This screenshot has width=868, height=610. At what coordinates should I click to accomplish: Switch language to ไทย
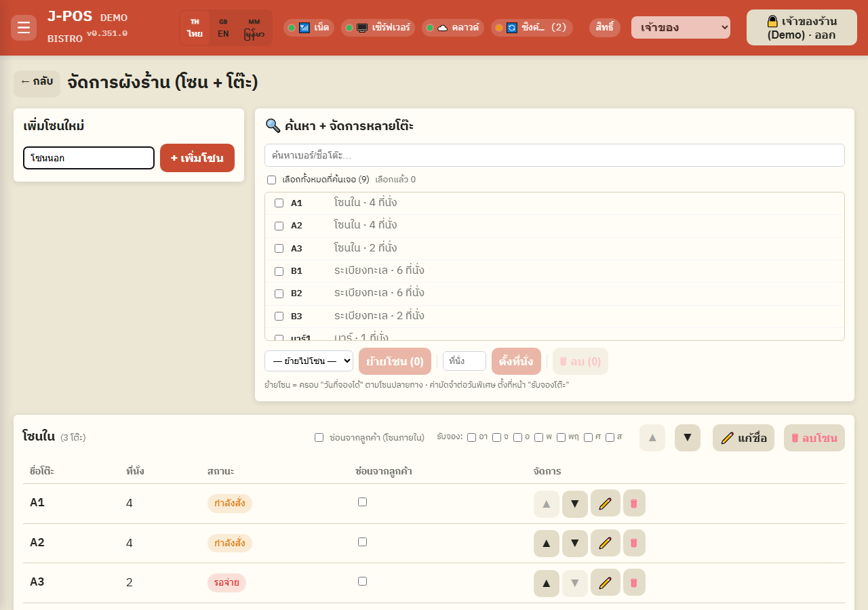[195, 28]
